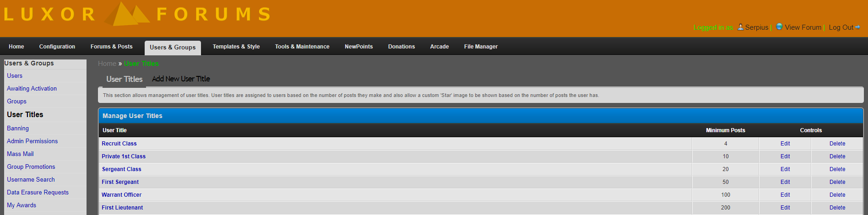Click the Luxor Forums pyramid logo

click(x=127, y=14)
